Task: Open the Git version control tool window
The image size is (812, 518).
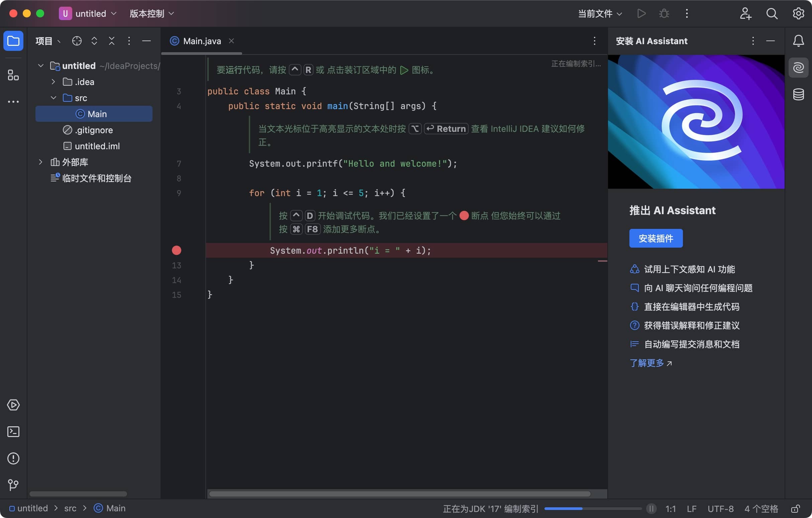Action: coord(13,485)
